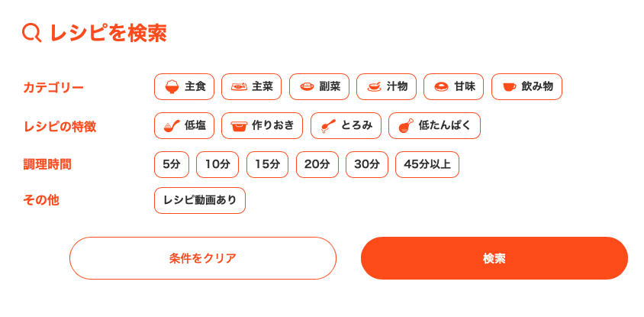Image resolution: width=644 pixels, height=317 pixels.
Task: Click the orange 検索 button
Action: (494, 258)
